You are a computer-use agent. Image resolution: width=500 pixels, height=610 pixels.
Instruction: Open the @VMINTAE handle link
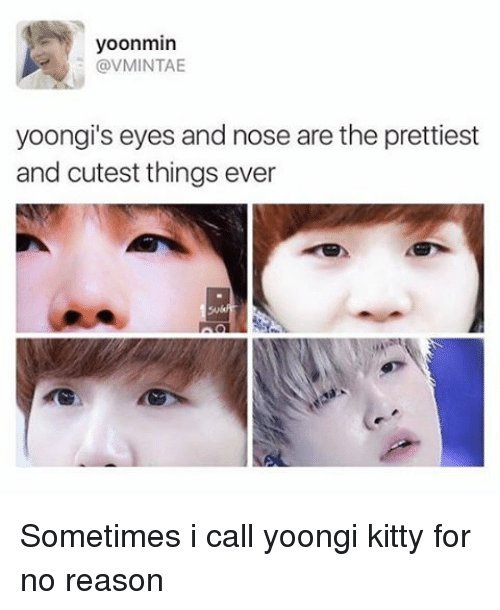point(141,67)
